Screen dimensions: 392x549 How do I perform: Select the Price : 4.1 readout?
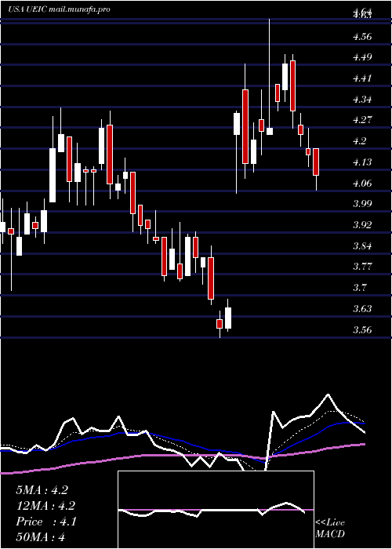tap(45, 522)
